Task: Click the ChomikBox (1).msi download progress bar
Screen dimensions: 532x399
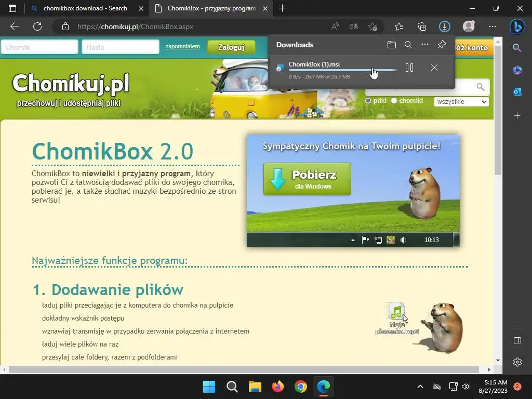Action: point(343,70)
